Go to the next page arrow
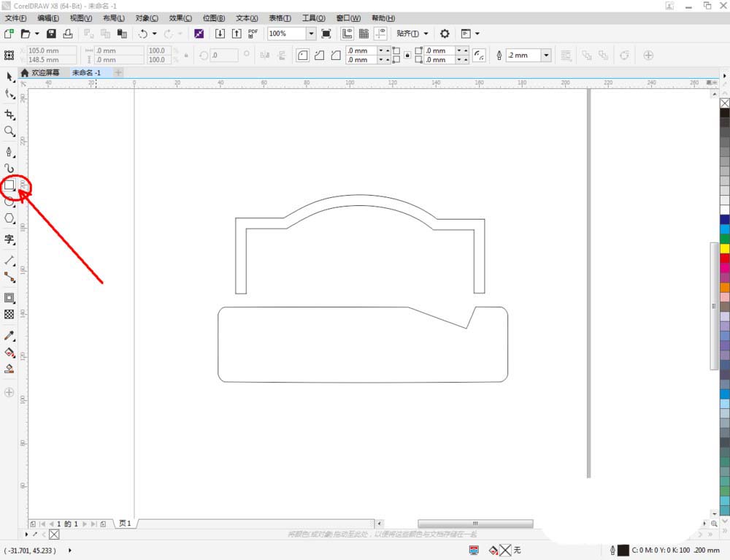Screen dimensions: 730x560 (84, 523)
